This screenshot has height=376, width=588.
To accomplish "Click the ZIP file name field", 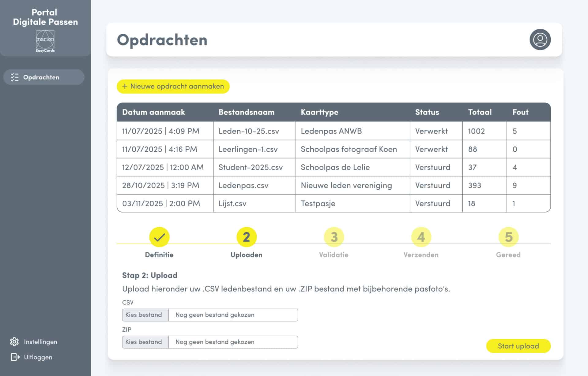I will coord(233,342).
